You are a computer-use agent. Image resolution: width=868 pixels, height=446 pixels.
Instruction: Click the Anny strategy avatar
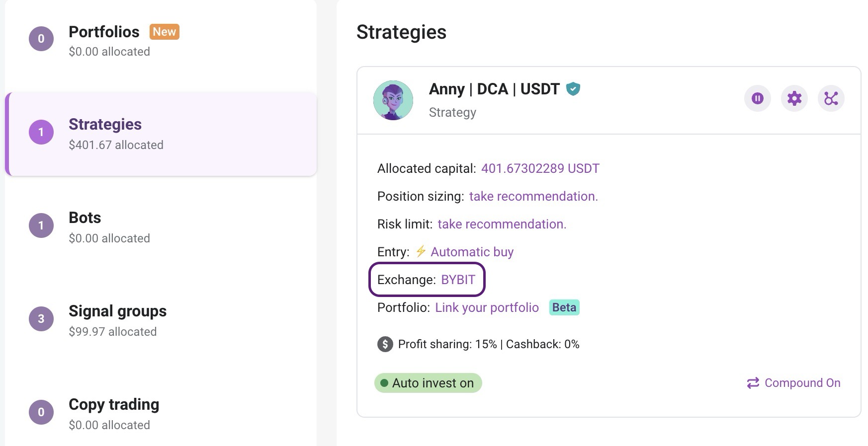tap(393, 100)
